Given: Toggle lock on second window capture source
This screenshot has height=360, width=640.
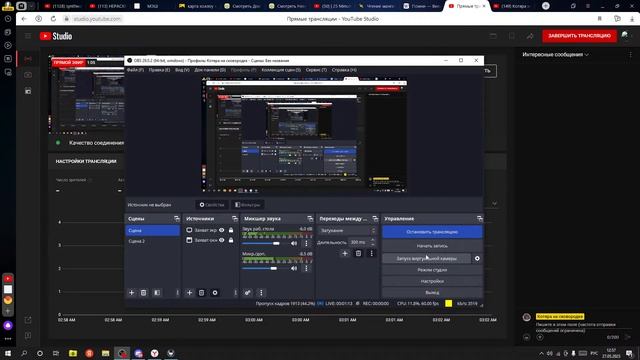Looking at the screenshot, I should 231,240.
